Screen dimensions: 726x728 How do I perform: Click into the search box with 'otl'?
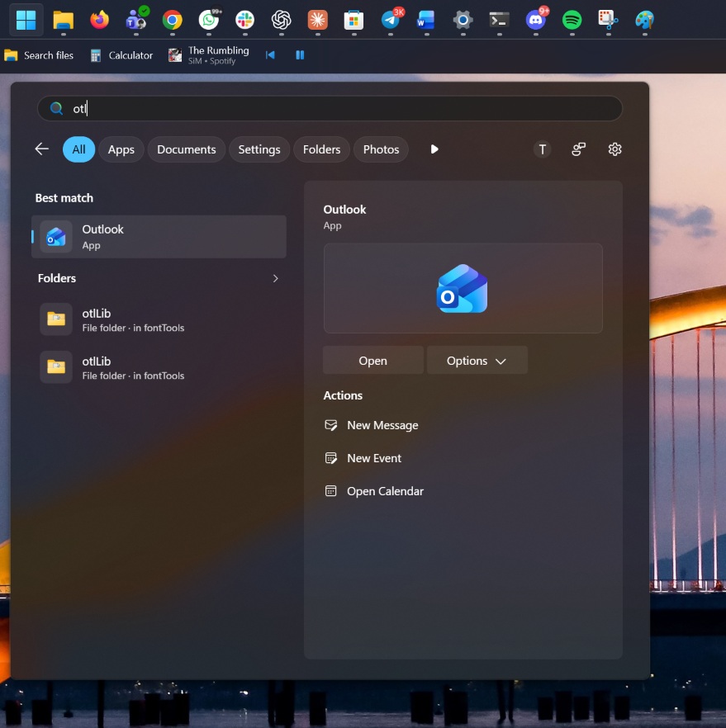[x=330, y=109]
